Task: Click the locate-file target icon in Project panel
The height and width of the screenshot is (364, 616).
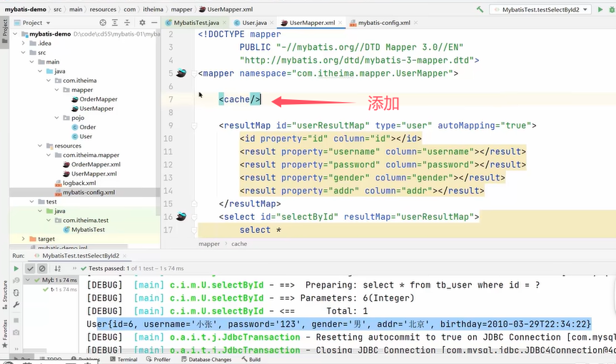Action: coord(103,23)
